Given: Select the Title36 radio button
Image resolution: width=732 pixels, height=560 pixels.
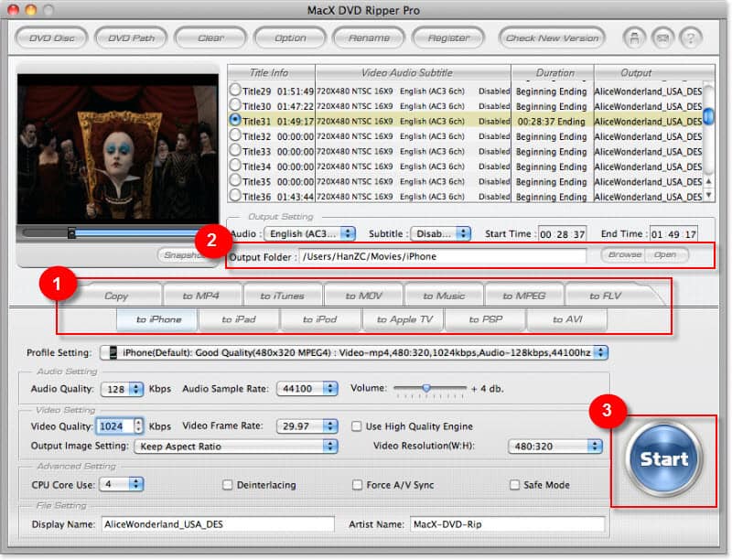Looking at the screenshot, I should (235, 195).
